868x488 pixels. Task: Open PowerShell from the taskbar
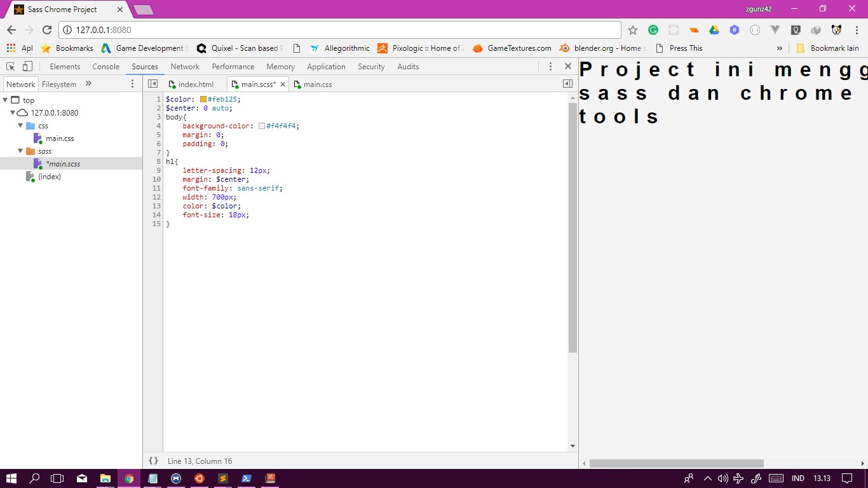coord(246,478)
